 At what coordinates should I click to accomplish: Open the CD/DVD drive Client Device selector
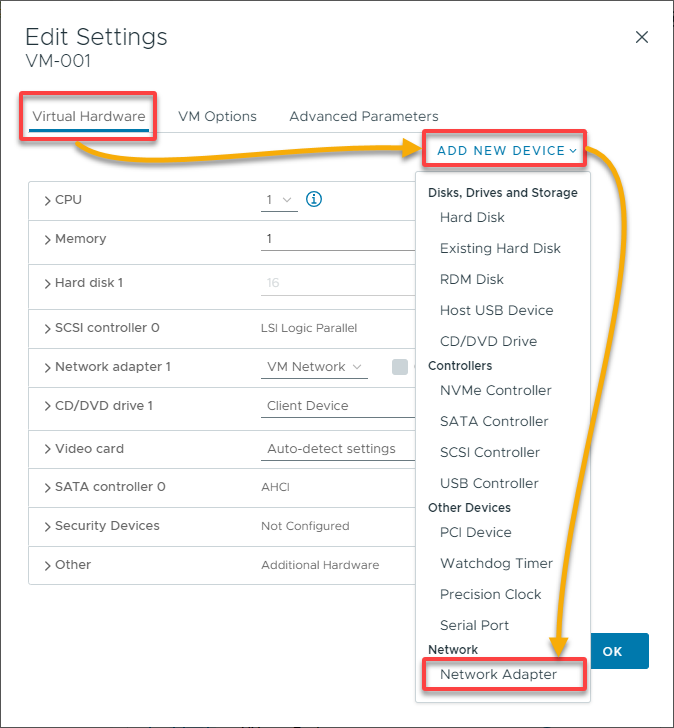coord(338,406)
